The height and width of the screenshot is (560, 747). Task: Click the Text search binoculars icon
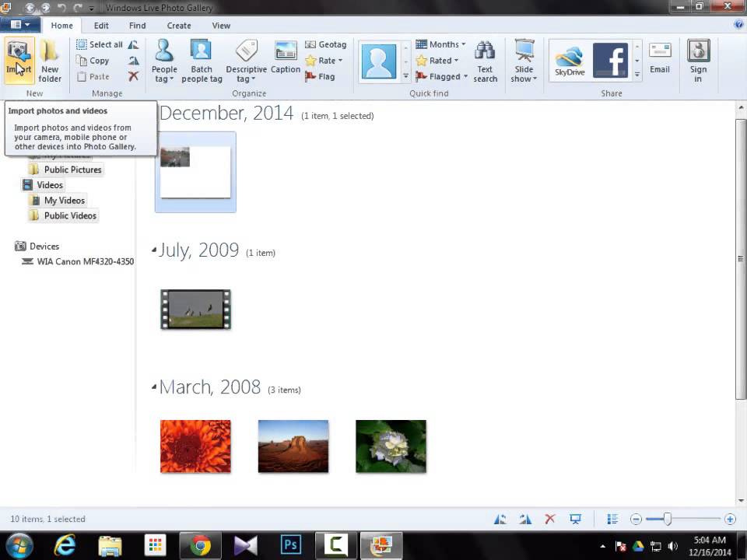[485, 61]
